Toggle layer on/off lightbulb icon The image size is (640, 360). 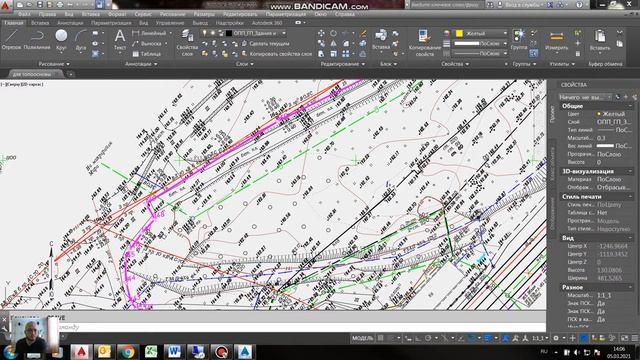(204, 33)
